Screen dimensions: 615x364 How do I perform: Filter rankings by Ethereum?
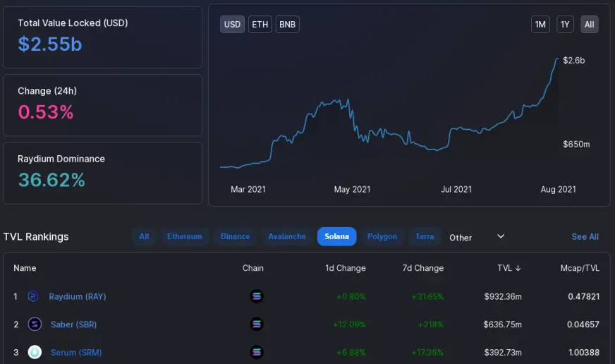coord(185,236)
